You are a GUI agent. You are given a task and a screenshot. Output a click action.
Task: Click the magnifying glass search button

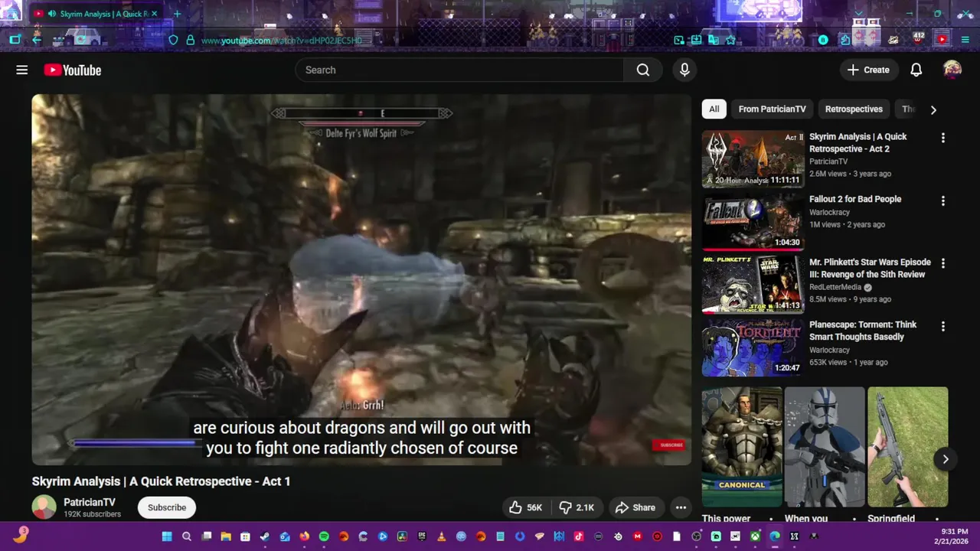[x=643, y=70]
